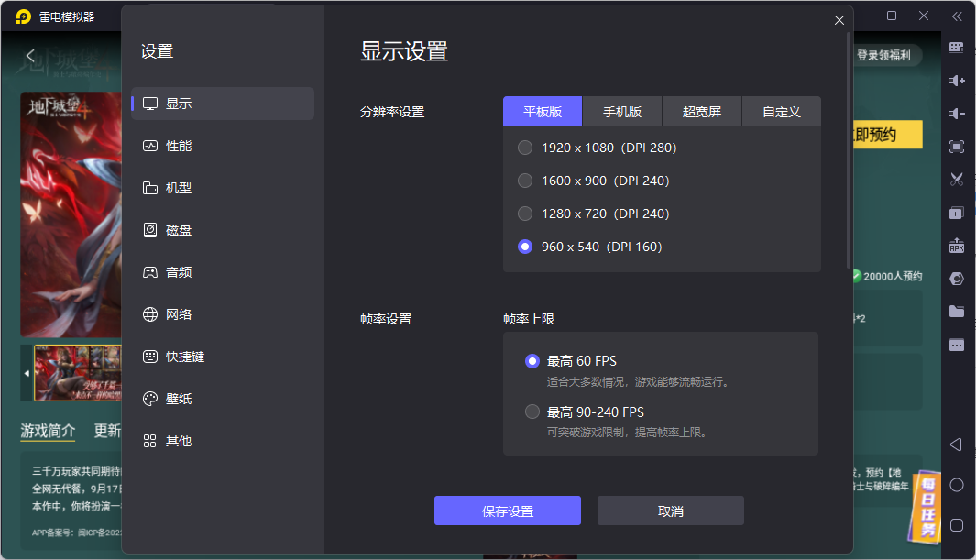976x560 pixels.
Task: Take a screenshot with the scissors icon
Action: (x=957, y=179)
